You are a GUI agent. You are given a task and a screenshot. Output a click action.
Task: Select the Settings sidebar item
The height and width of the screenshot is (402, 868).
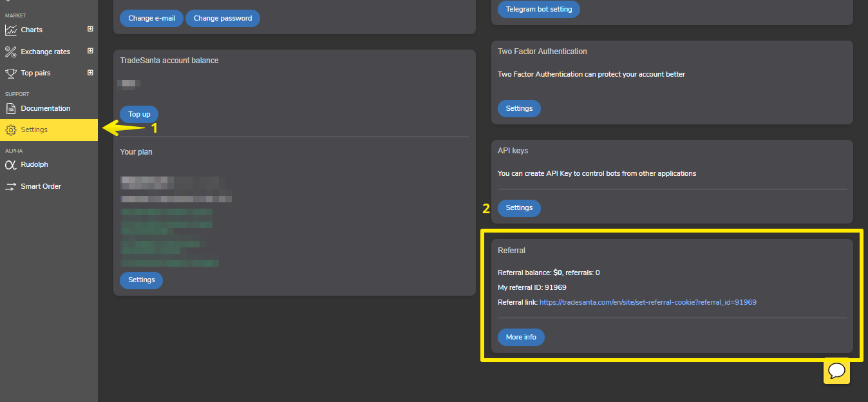tap(49, 130)
